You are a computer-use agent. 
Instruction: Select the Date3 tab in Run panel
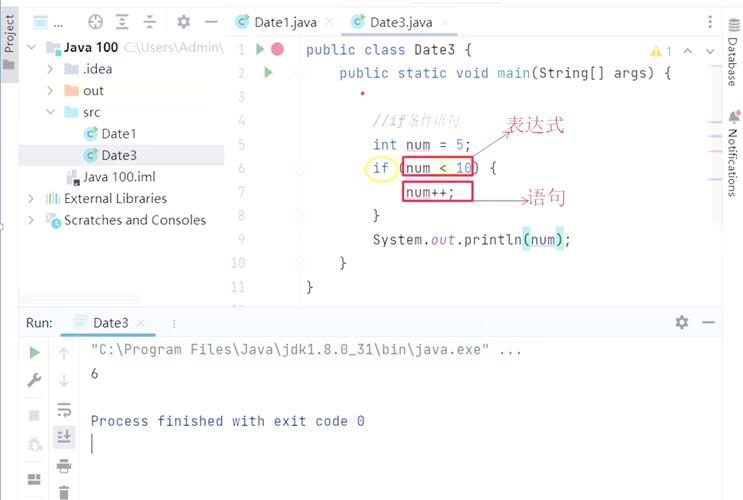110,323
